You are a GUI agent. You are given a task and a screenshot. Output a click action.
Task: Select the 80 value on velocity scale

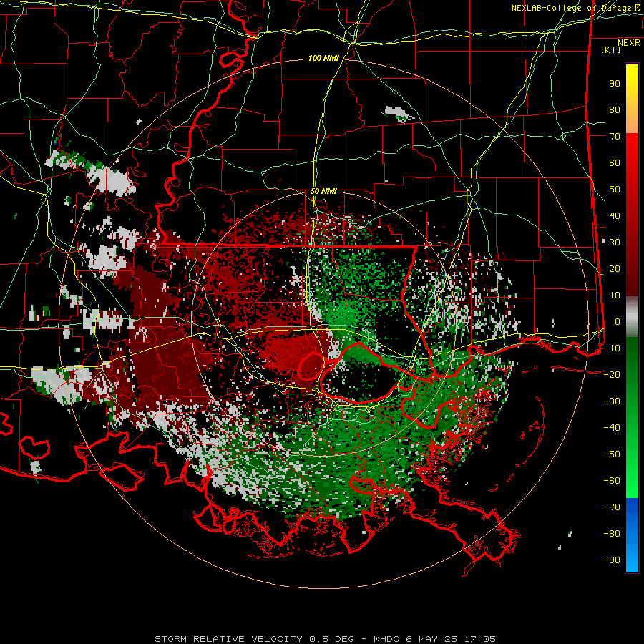[615, 110]
